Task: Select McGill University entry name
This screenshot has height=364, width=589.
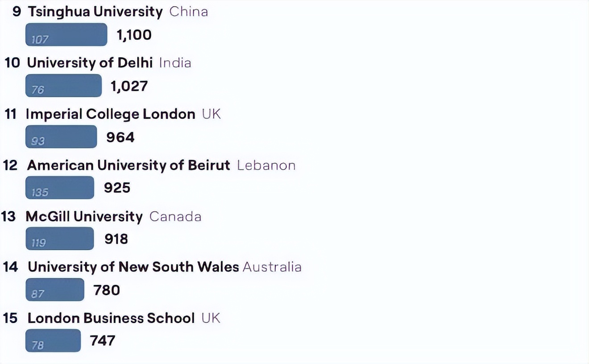Action: point(84,217)
